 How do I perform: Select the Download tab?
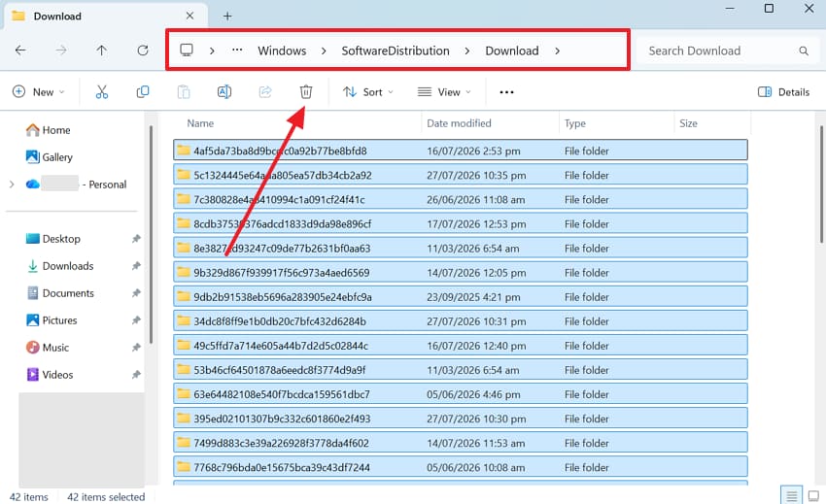[x=105, y=17]
